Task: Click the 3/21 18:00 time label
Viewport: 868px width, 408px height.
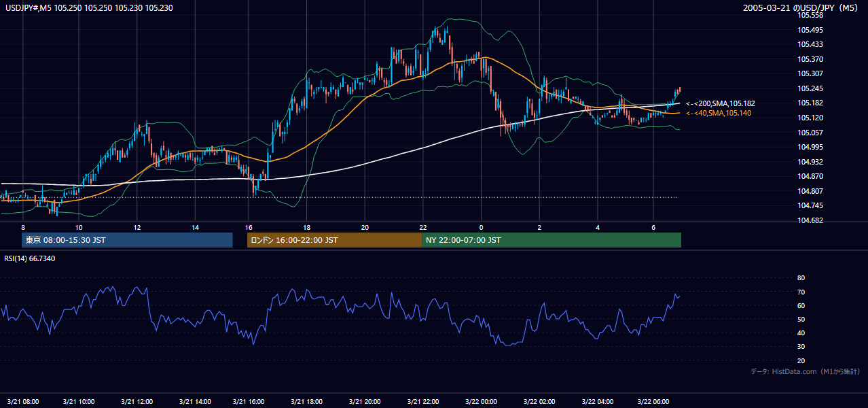Action: tap(306, 401)
